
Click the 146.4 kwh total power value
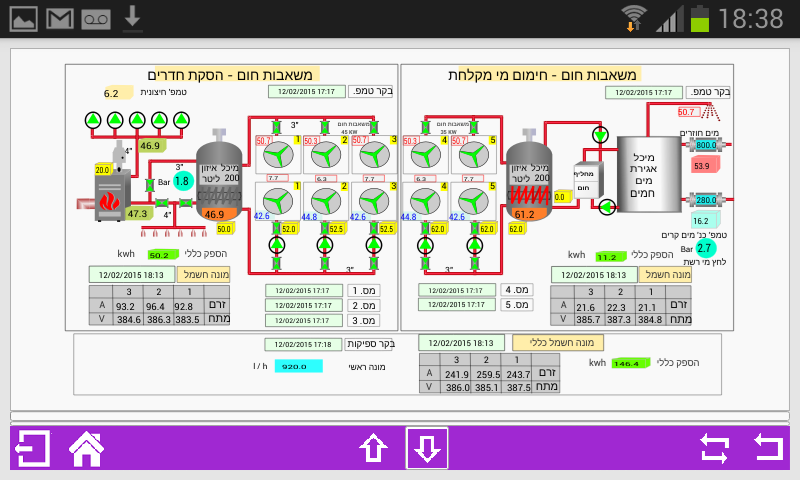(631, 363)
